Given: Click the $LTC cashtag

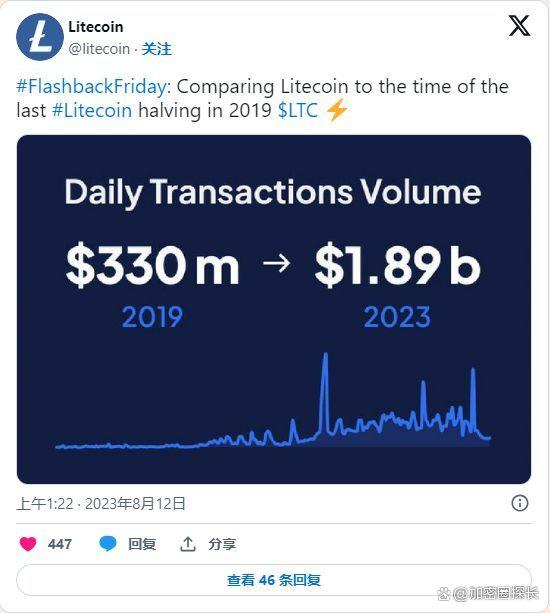Looking at the screenshot, I should [297, 111].
